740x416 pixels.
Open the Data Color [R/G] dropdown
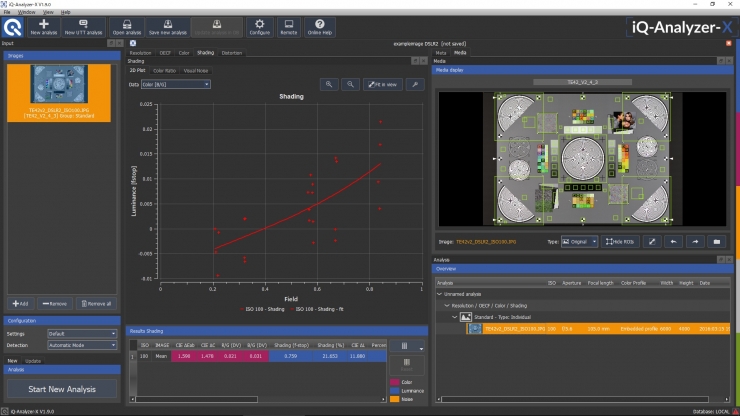point(176,84)
